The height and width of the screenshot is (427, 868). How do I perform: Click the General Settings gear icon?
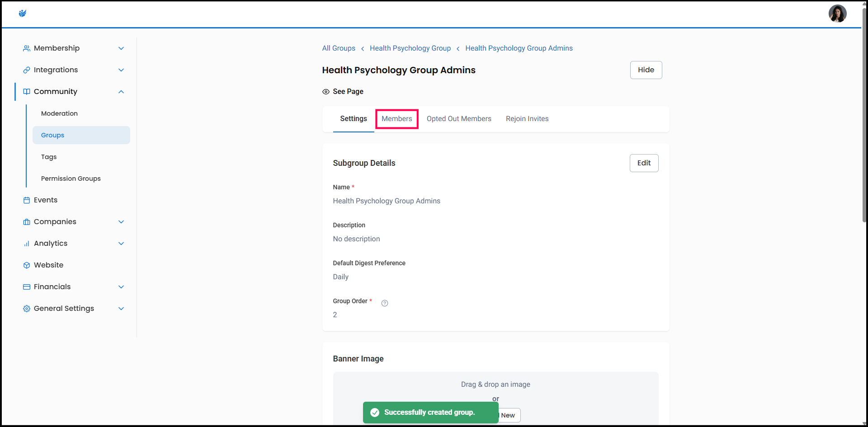(x=27, y=309)
